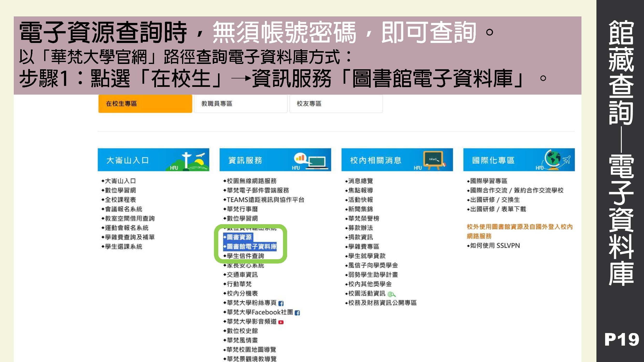Open the 行動華梵 link
This screenshot has height=362, width=644.
239,284
